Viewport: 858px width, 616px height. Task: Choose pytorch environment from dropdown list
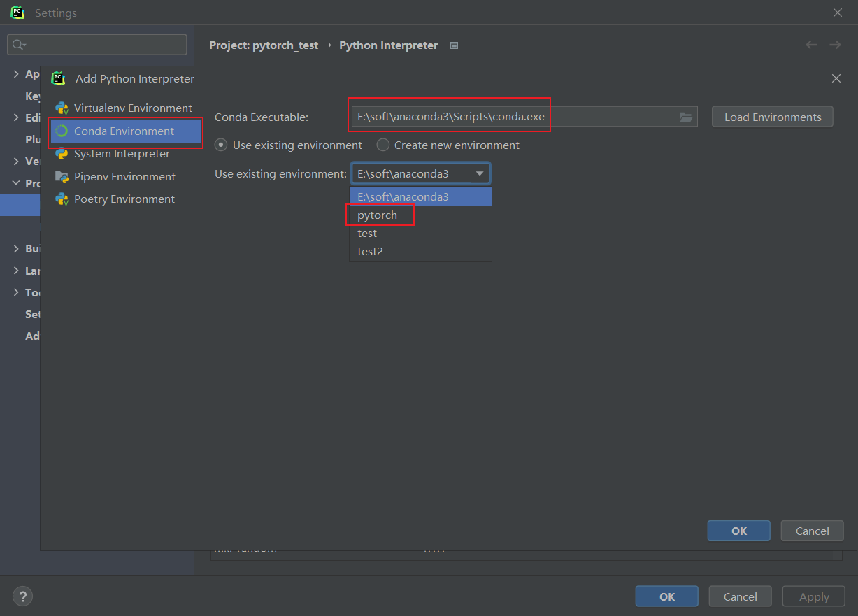tap(421, 215)
